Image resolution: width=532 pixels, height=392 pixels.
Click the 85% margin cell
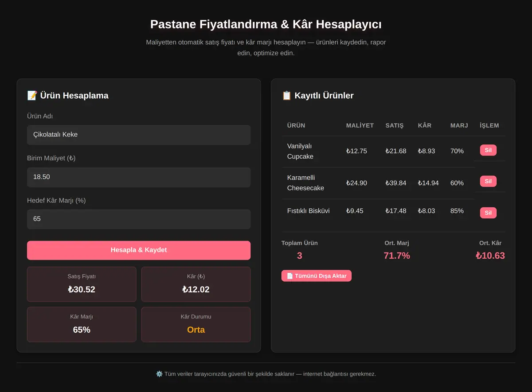(457, 211)
